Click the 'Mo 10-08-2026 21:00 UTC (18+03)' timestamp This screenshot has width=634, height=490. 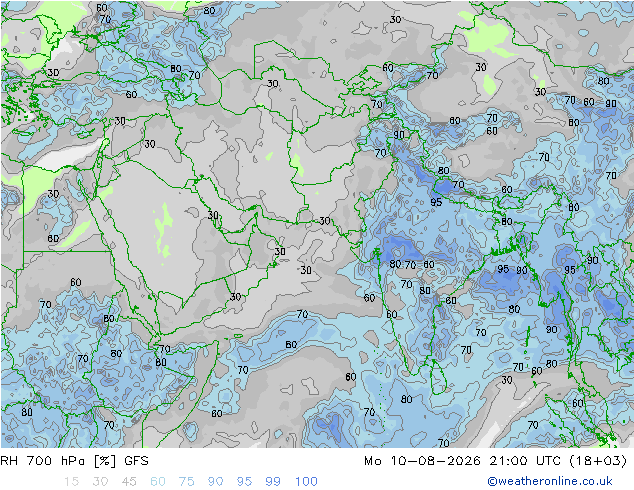495,461
